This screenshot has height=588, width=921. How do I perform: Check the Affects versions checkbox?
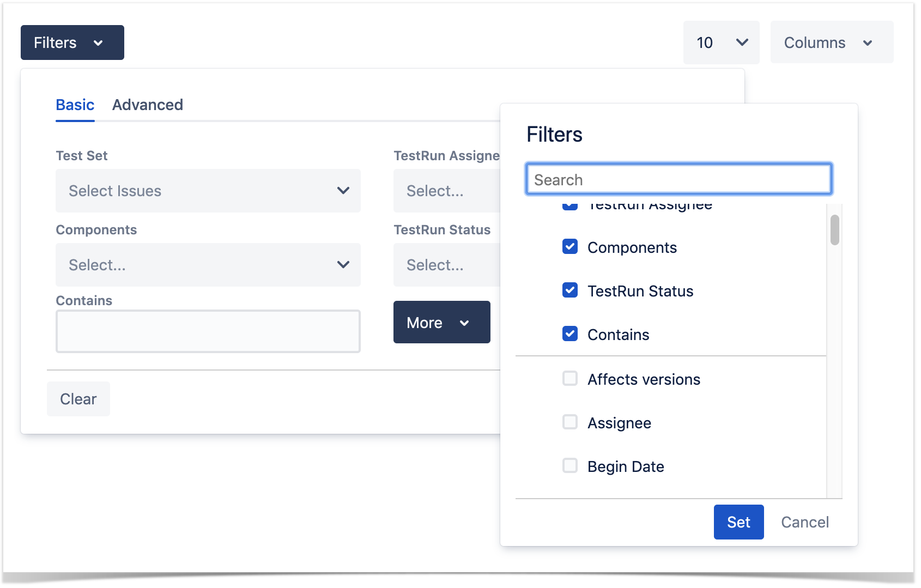(x=570, y=379)
